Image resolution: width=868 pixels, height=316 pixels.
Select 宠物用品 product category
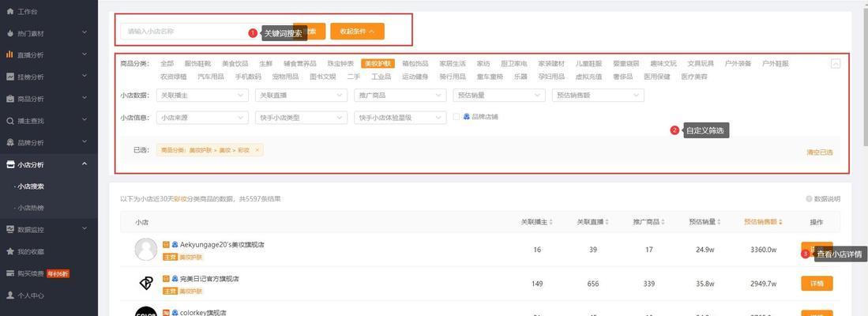pos(285,77)
